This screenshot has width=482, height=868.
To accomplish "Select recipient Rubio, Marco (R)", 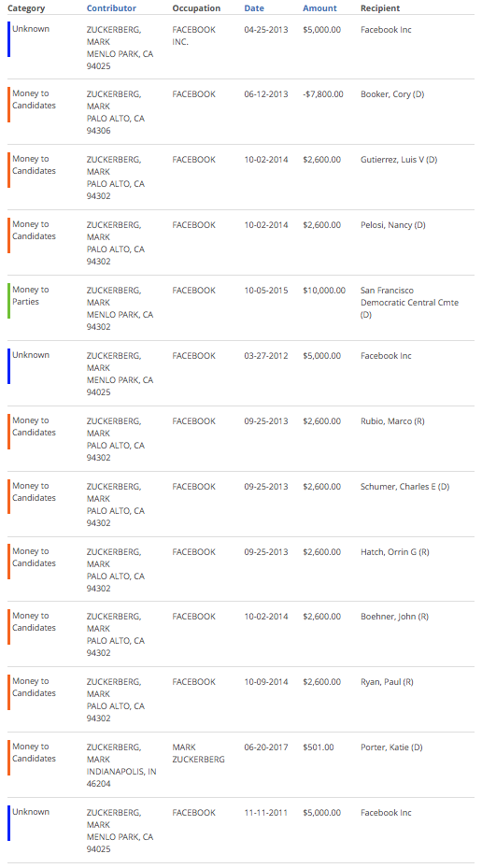I will point(392,421).
